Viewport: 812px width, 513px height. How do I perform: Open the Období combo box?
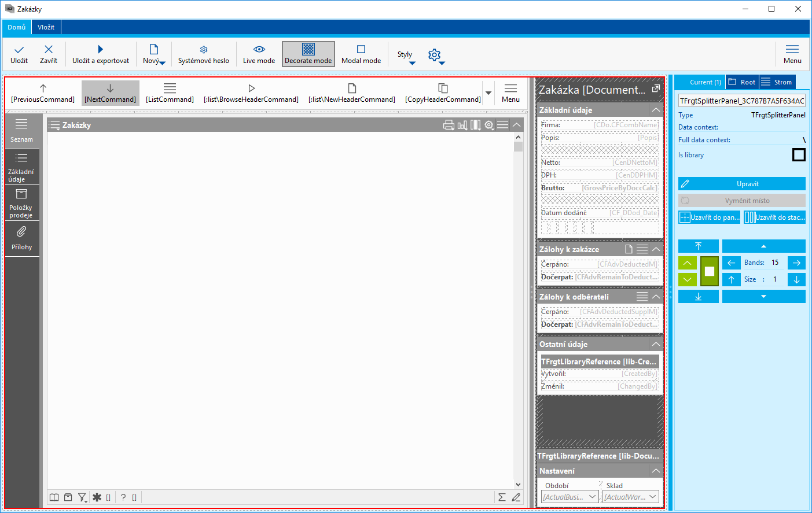(x=569, y=497)
